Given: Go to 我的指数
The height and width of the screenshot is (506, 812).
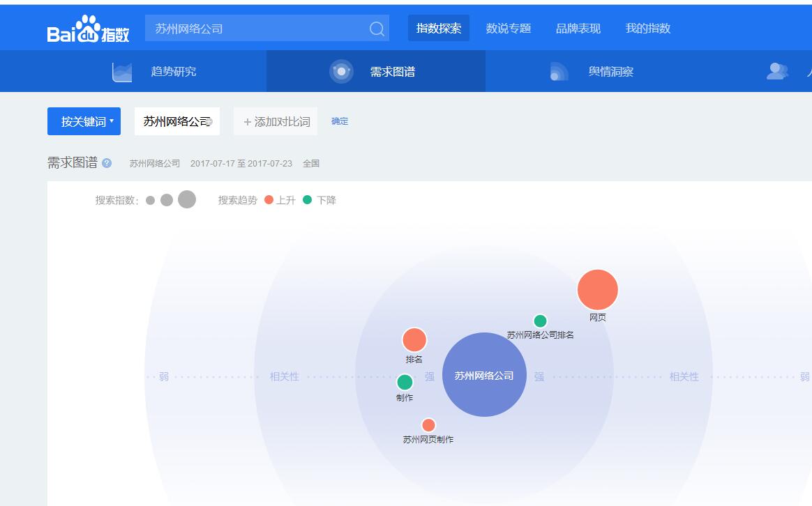Looking at the screenshot, I should point(648,29).
